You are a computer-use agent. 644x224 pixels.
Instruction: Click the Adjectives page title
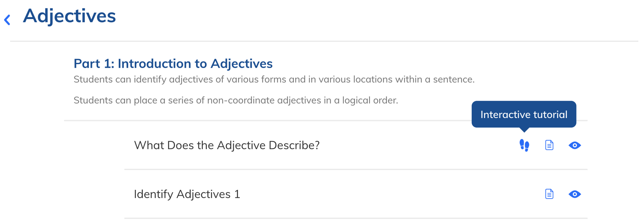point(69,17)
